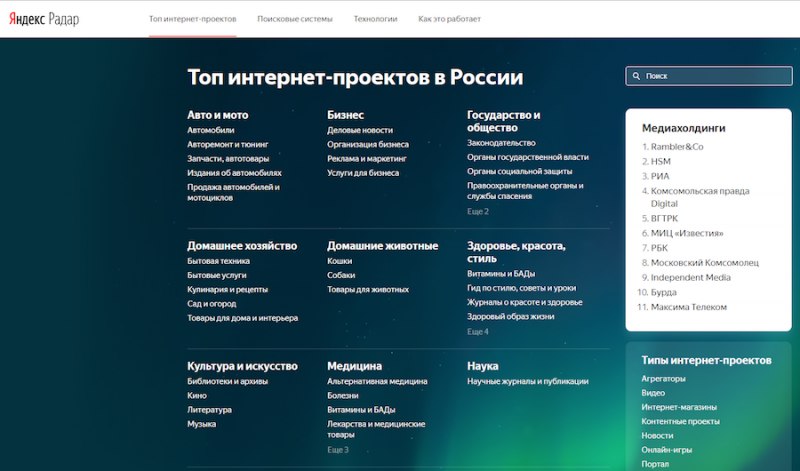Open Максима Телеком entry
Screen dimensions: 800x471
688,307
